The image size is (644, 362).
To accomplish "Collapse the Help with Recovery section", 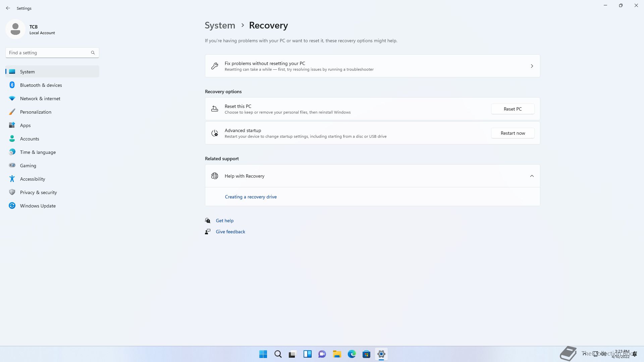I will point(532,176).
